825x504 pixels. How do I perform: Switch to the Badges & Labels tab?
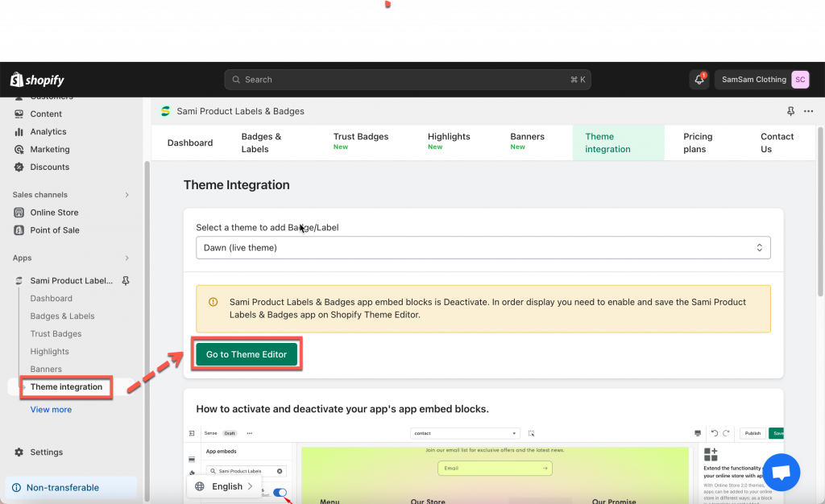[262, 143]
